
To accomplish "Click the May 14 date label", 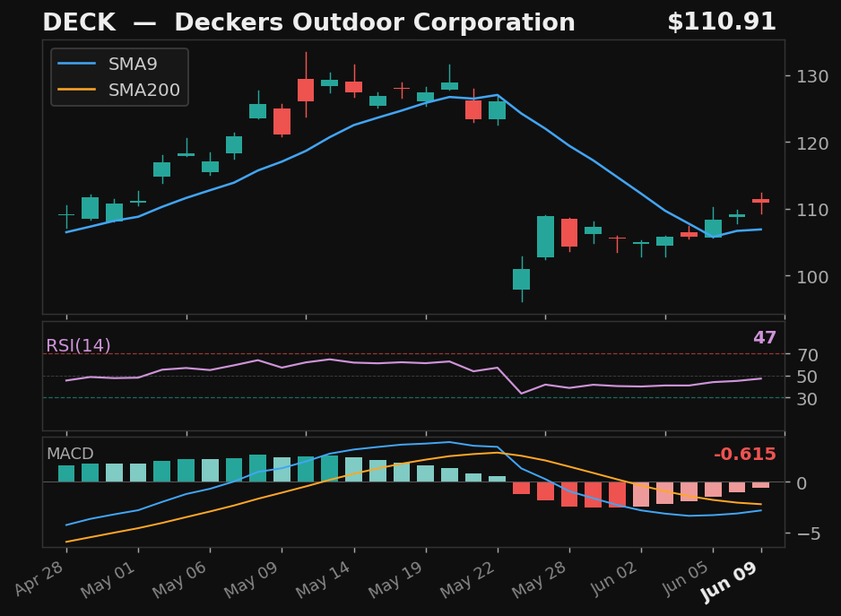I will click(324, 579).
